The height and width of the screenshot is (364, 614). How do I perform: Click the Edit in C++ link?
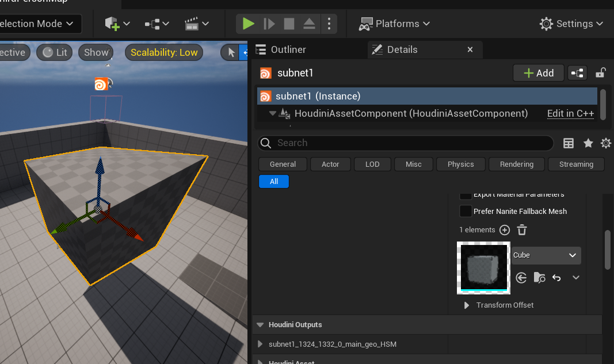point(570,113)
